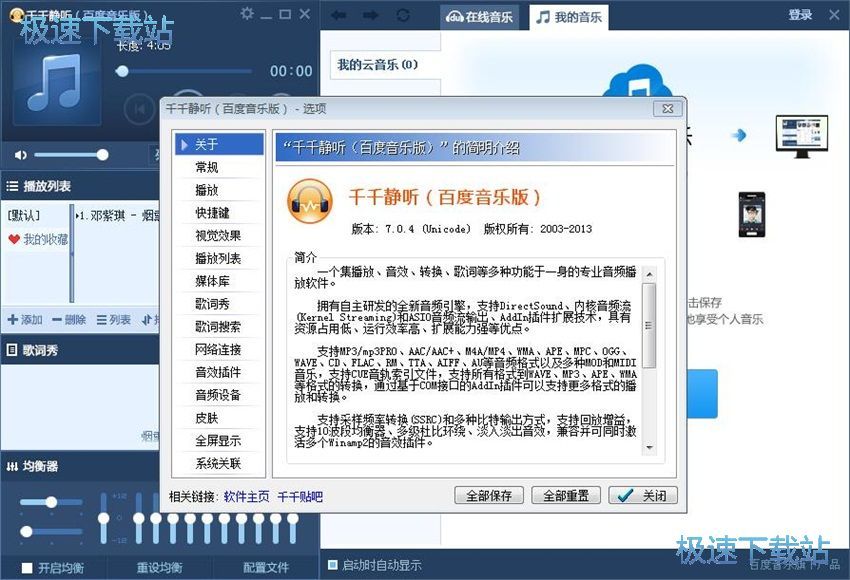This screenshot has width=850, height=580.
Task: Select 网络连接 in options sidebar
Action: [220, 350]
